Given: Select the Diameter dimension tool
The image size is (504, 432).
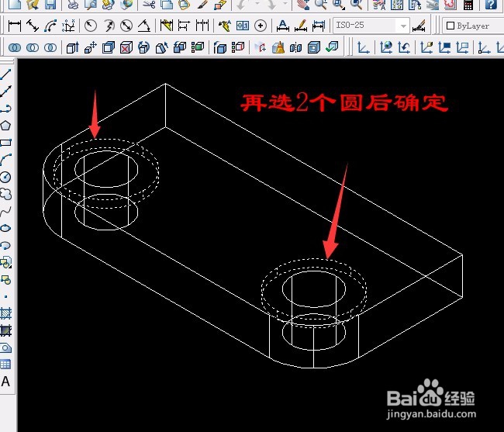Looking at the screenshot, I should pos(126,26).
